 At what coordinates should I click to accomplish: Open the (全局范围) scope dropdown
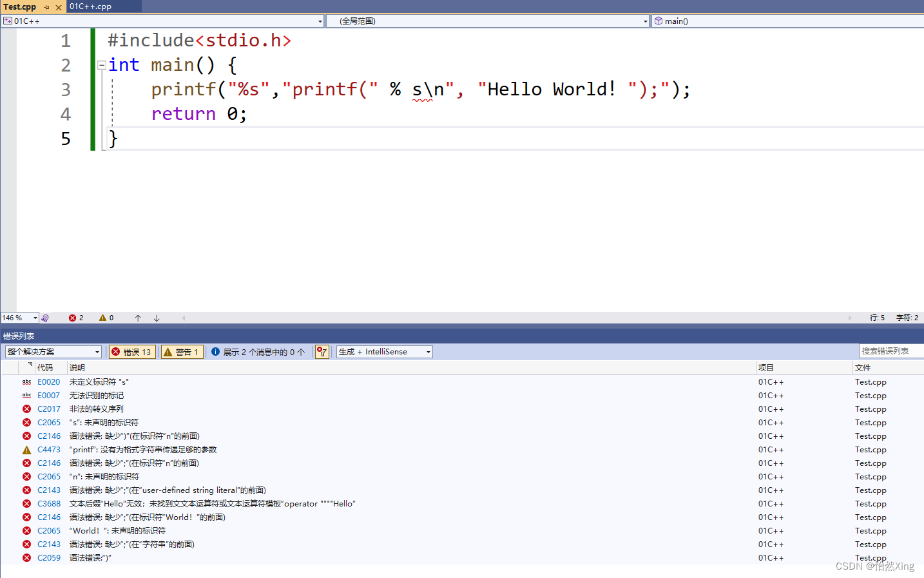[644, 21]
